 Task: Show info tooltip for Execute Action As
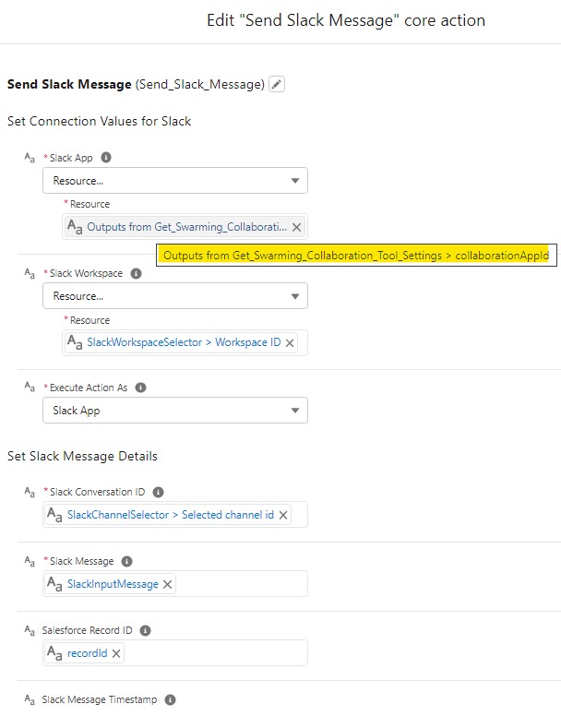tap(140, 388)
